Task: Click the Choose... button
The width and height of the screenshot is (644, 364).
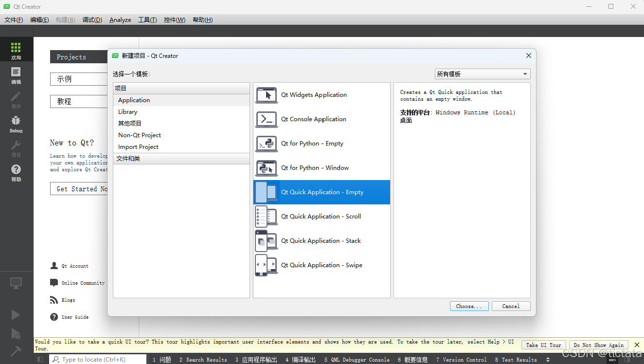Action: (468, 306)
